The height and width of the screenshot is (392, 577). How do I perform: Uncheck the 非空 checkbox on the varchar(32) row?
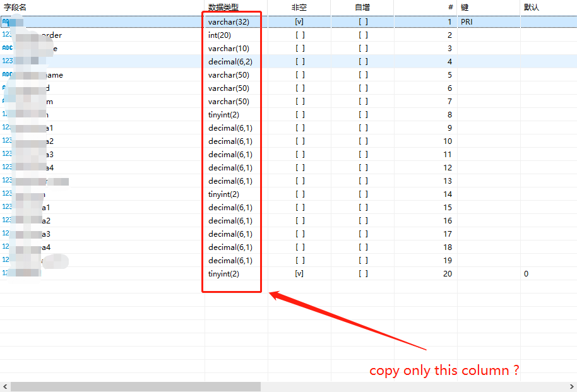tap(299, 21)
